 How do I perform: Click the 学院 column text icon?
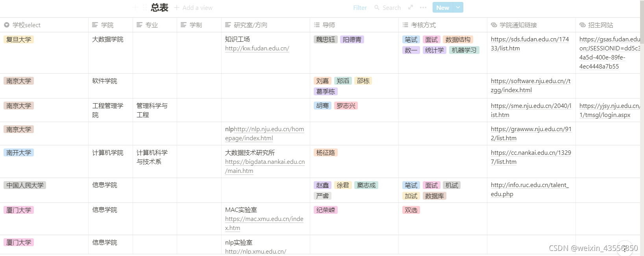tap(95, 25)
